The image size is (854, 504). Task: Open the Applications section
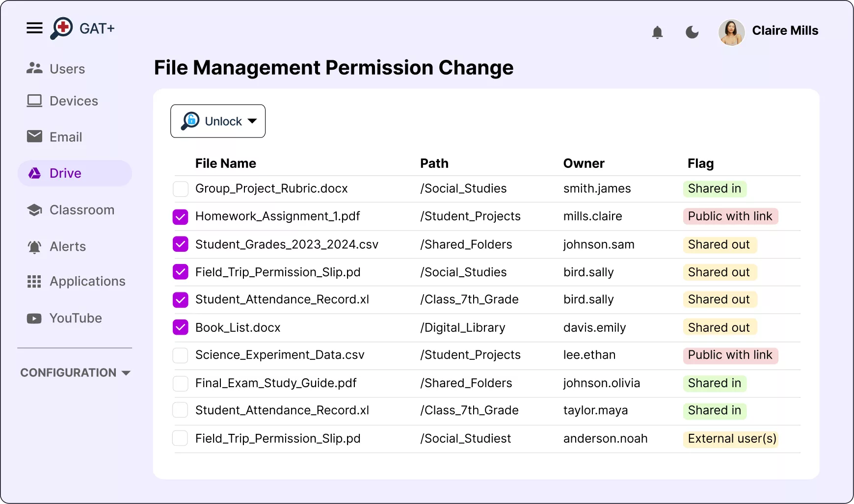pyautogui.click(x=87, y=281)
